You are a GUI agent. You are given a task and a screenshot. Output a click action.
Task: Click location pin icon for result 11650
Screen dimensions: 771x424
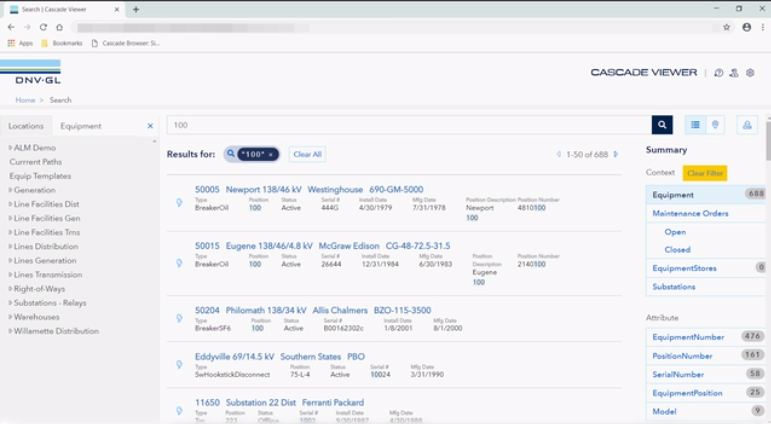click(x=179, y=410)
